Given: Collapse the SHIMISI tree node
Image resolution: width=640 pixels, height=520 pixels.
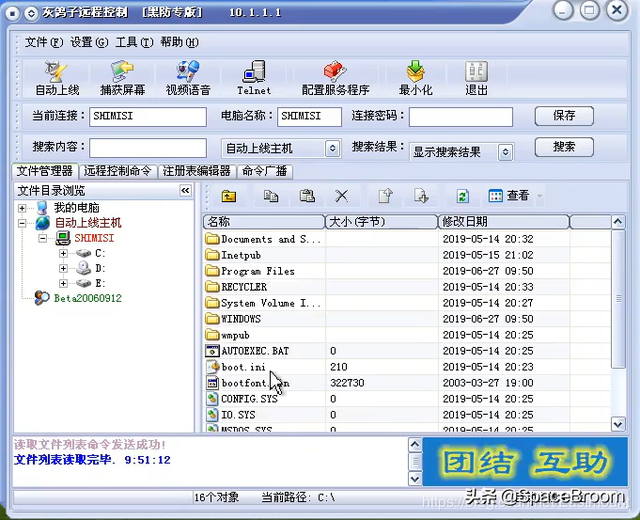Looking at the screenshot, I should point(43,238).
